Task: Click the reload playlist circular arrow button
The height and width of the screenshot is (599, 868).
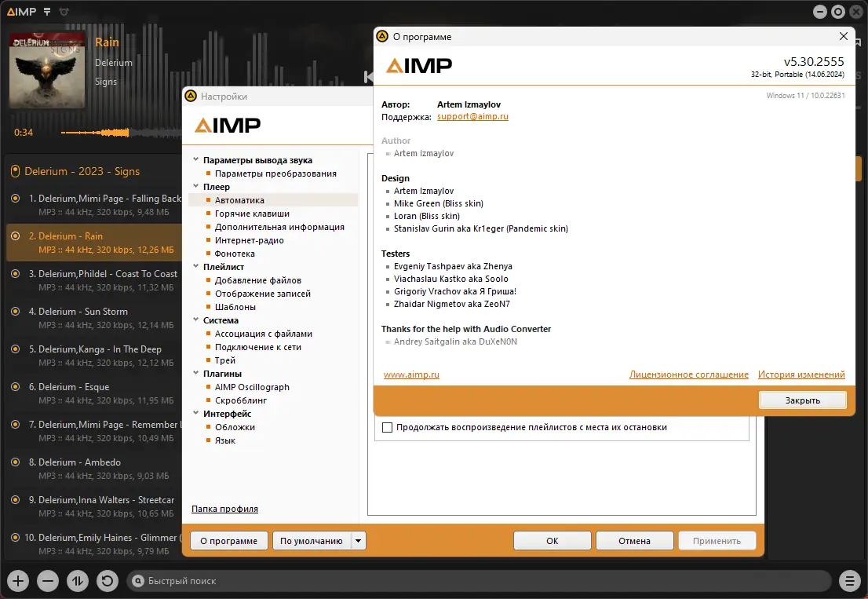Action: [x=108, y=581]
